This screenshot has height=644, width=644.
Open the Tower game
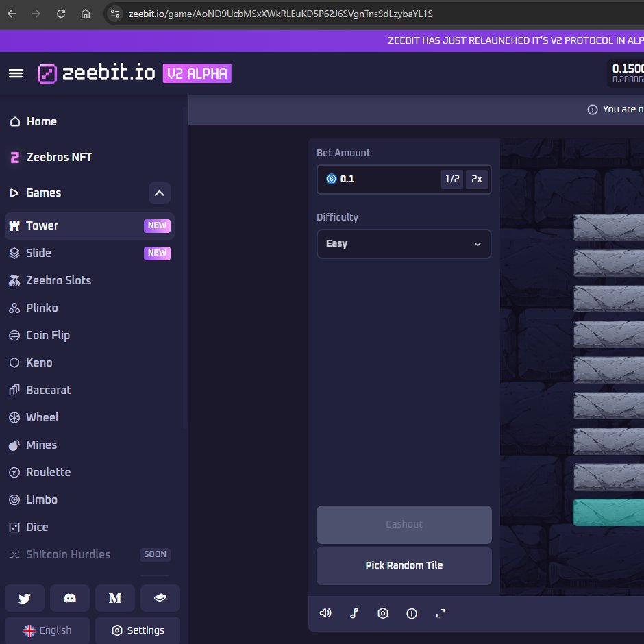[x=90, y=226]
